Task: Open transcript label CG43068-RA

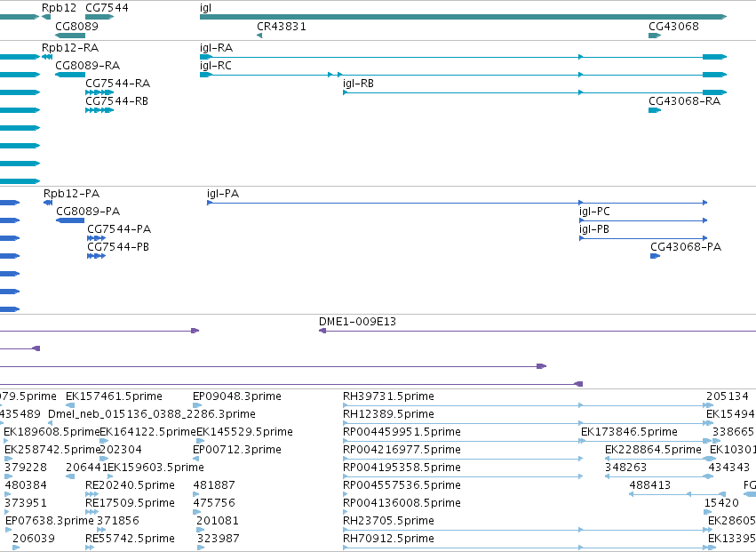Action: [685, 100]
